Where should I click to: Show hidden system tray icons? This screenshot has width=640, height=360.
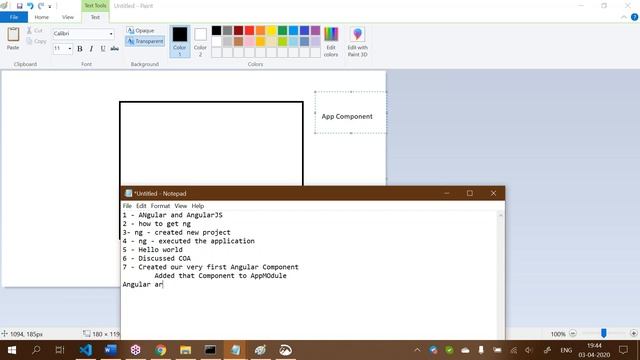(417, 350)
